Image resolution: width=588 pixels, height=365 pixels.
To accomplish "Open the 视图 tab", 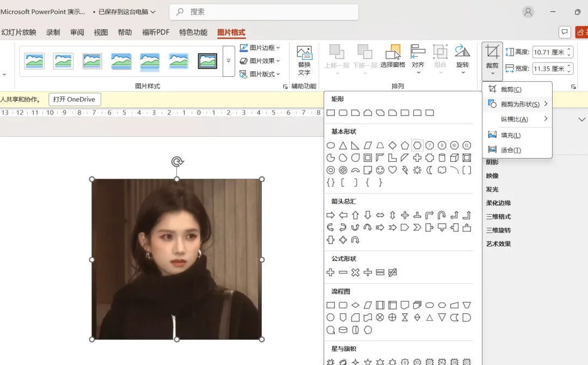I will pos(101,32).
